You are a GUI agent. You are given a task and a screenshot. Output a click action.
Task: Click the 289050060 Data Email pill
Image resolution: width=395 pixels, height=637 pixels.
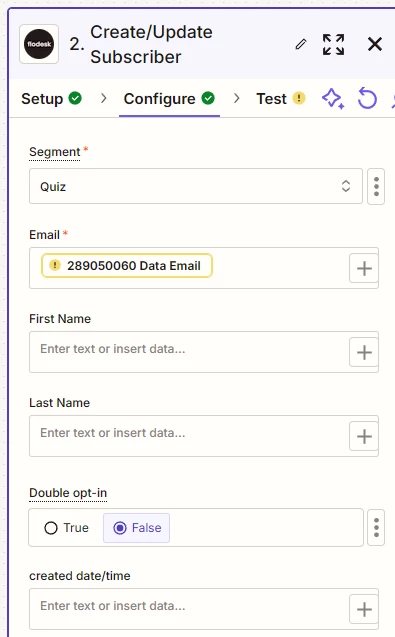click(x=127, y=266)
